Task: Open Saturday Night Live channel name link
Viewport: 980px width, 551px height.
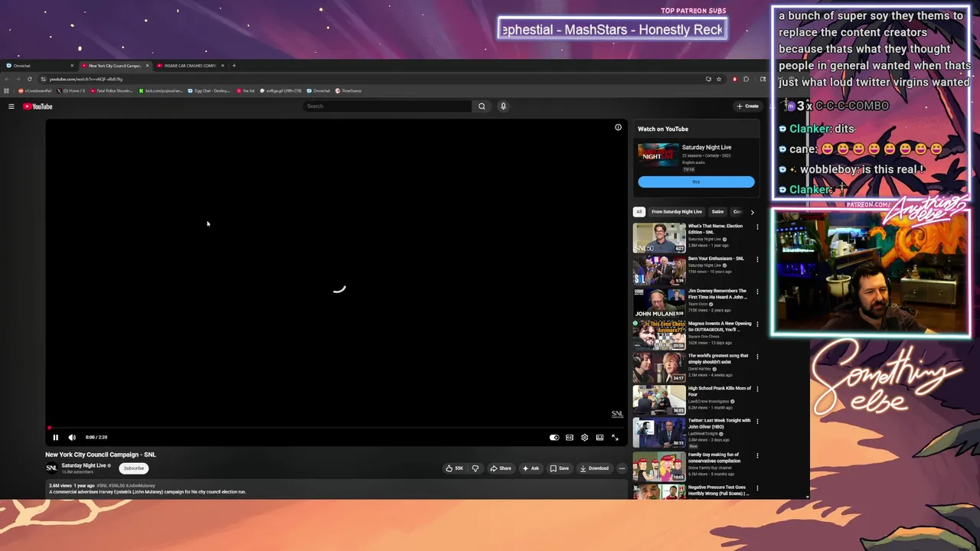Action: point(84,465)
